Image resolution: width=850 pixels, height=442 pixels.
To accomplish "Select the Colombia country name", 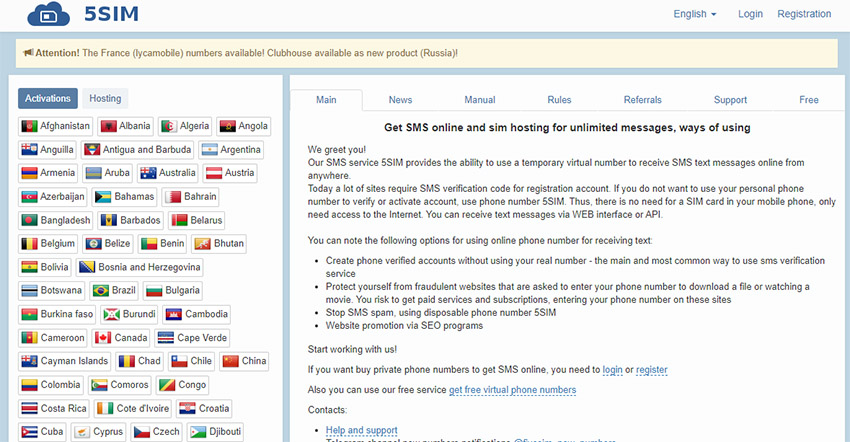I will pos(60,385).
